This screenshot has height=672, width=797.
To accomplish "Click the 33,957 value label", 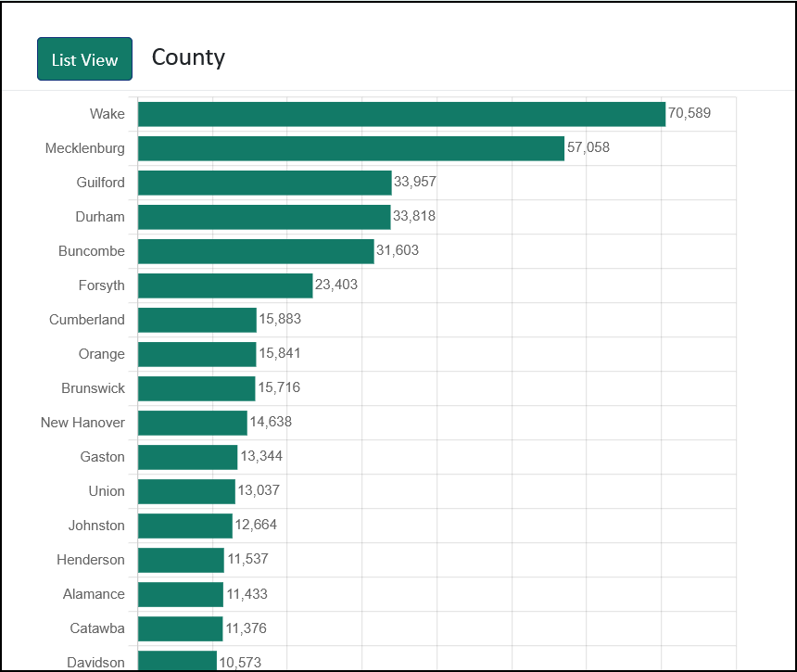I will (415, 182).
